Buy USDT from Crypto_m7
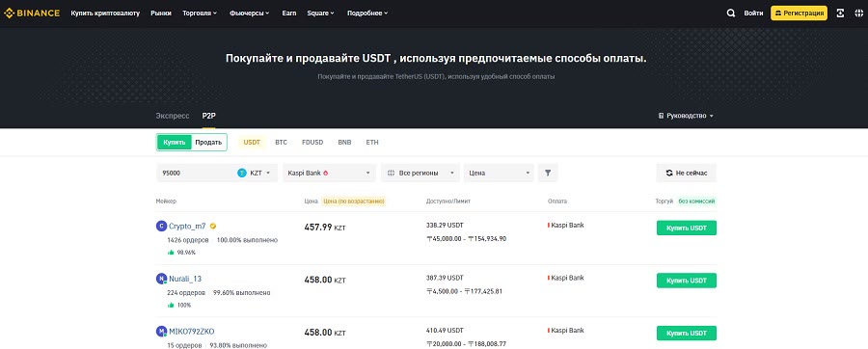The image size is (868, 349). (x=687, y=228)
